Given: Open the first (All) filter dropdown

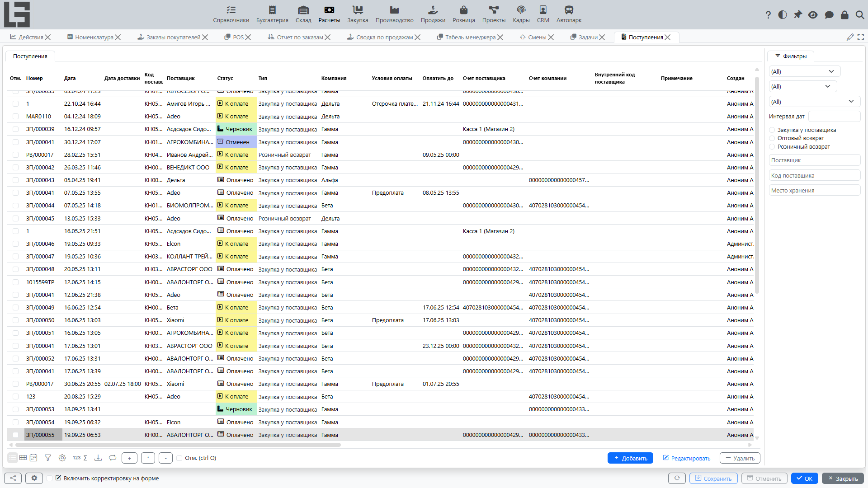Looking at the screenshot, I should 805,71.
